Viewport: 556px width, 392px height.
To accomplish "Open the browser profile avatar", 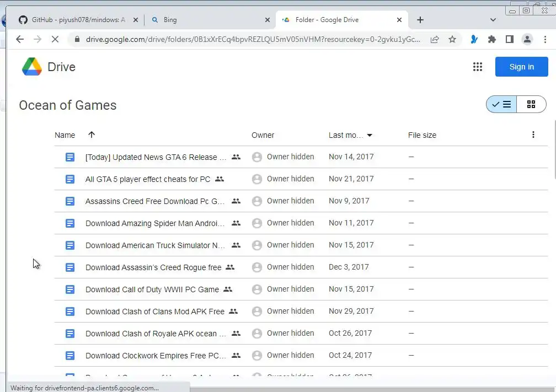I will (527, 39).
